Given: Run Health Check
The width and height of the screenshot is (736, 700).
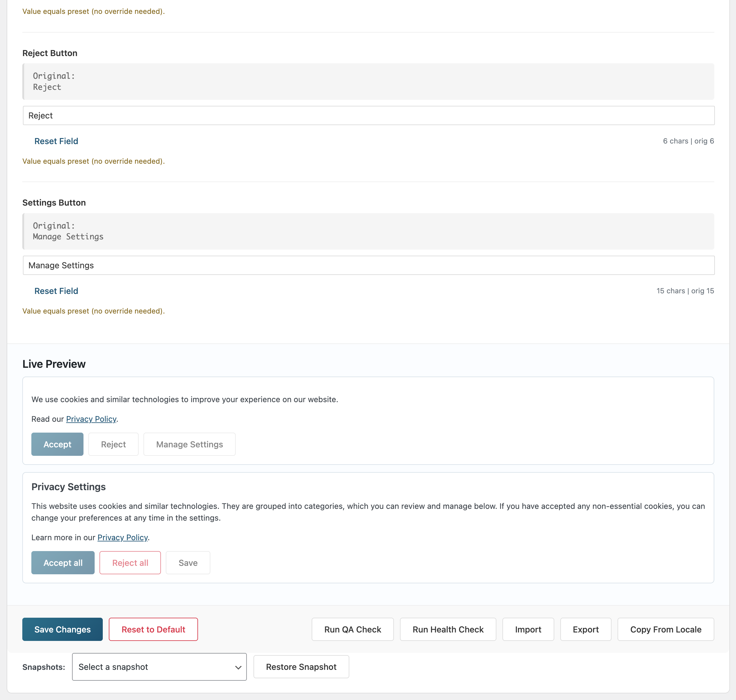Looking at the screenshot, I should (448, 629).
